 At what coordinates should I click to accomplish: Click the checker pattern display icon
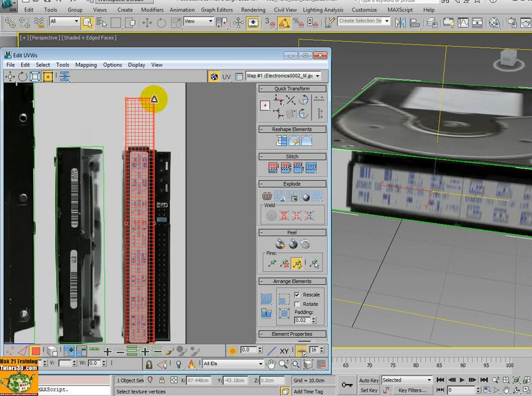[214, 76]
